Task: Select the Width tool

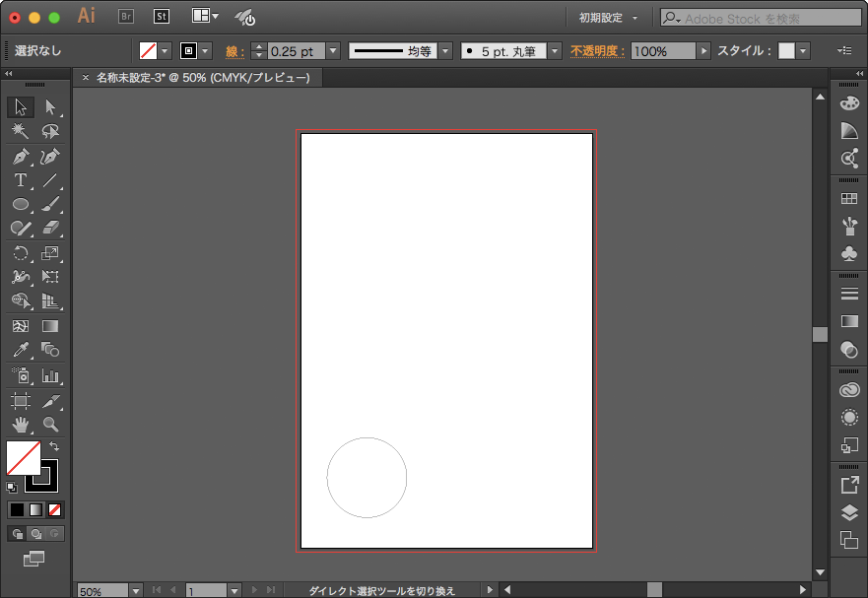Action: pos(21,277)
